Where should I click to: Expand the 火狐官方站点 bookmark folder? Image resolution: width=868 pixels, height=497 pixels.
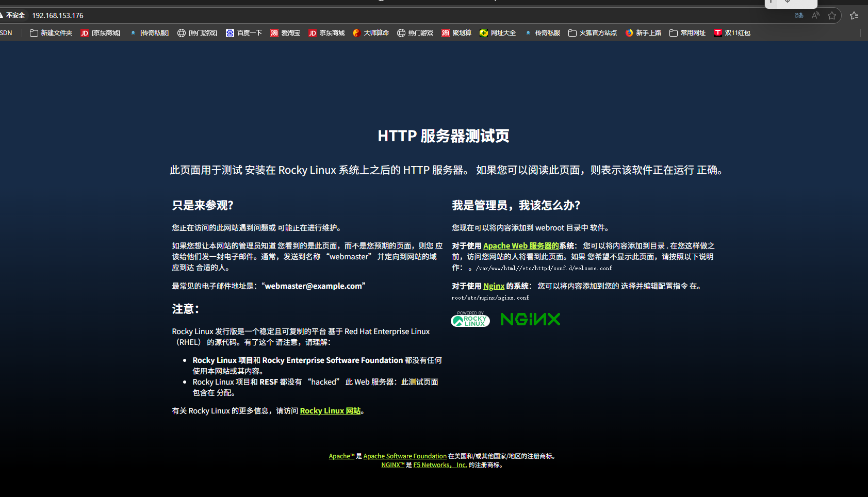pyautogui.click(x=593, y=33)
